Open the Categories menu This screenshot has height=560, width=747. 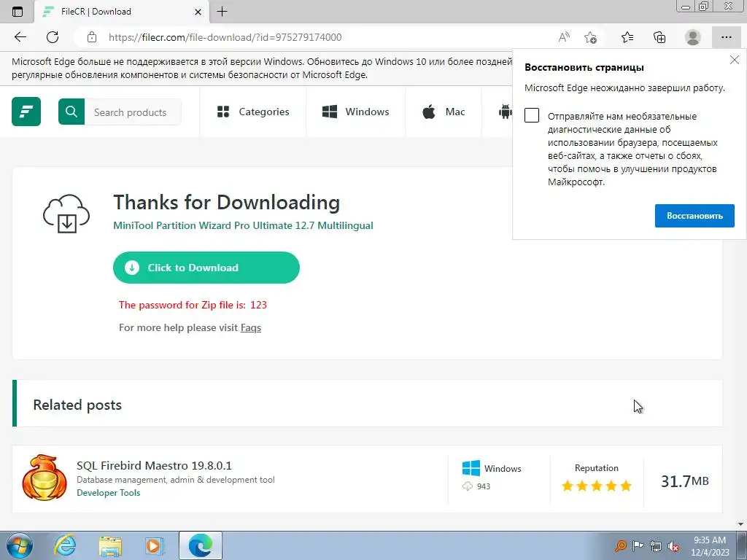pos(253,112)
